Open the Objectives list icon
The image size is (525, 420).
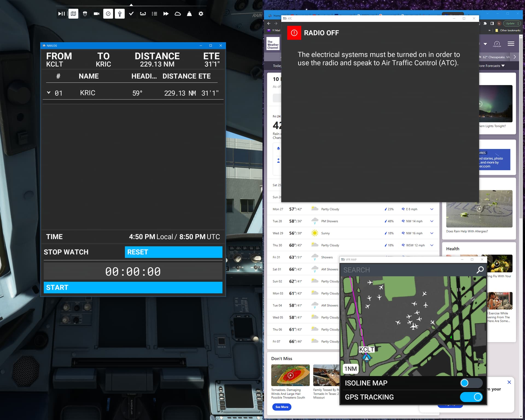coord(154,14)
